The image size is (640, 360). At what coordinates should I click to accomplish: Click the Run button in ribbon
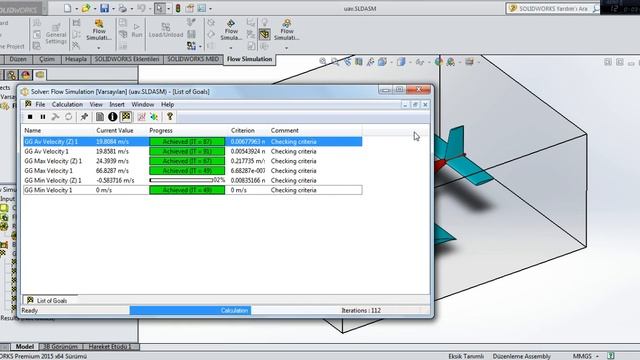coord(137,31)
